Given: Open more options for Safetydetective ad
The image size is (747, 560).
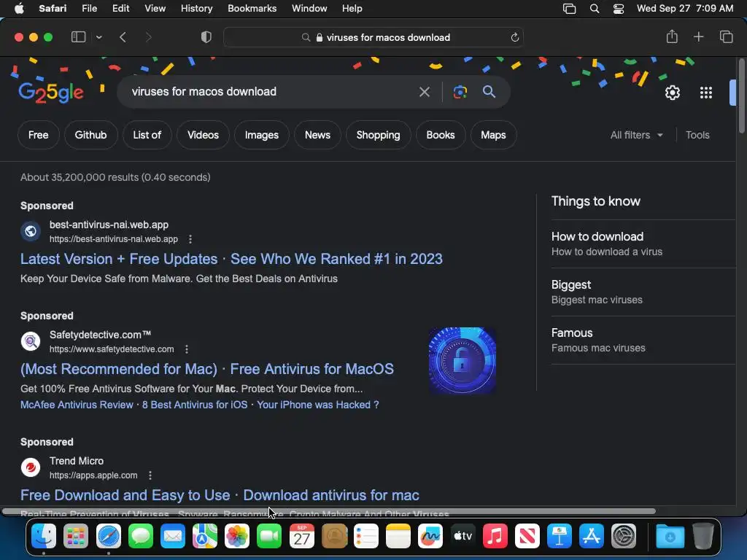Looking at the screenshot, I should point(186,349).
